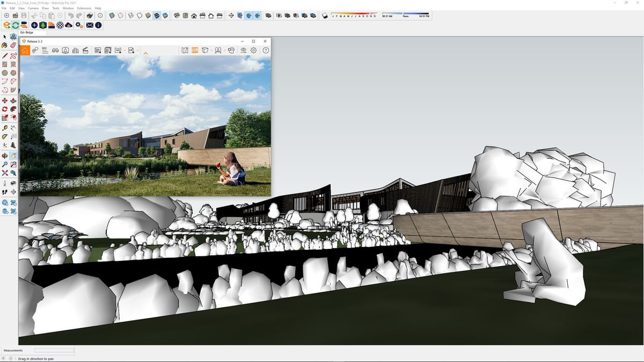Collapse the Enscape toolbar via orange chevron

tap(145, 52)
